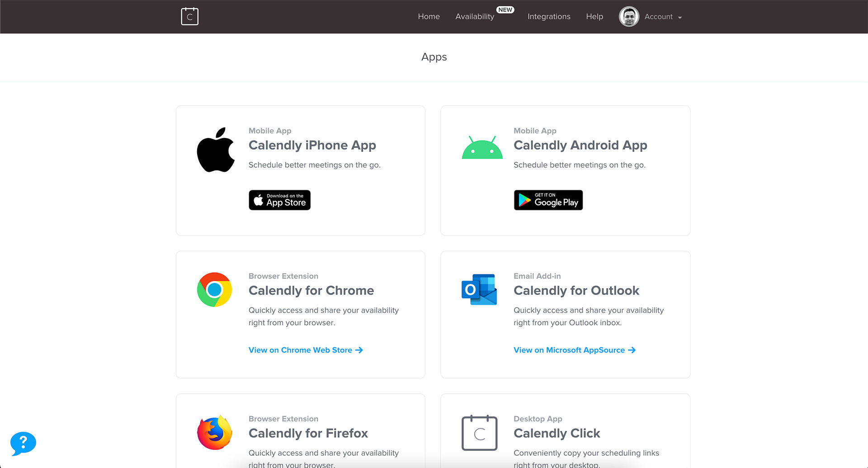Click the Calendly Click calendar icon
868x468 pixels.
[479, 433]
